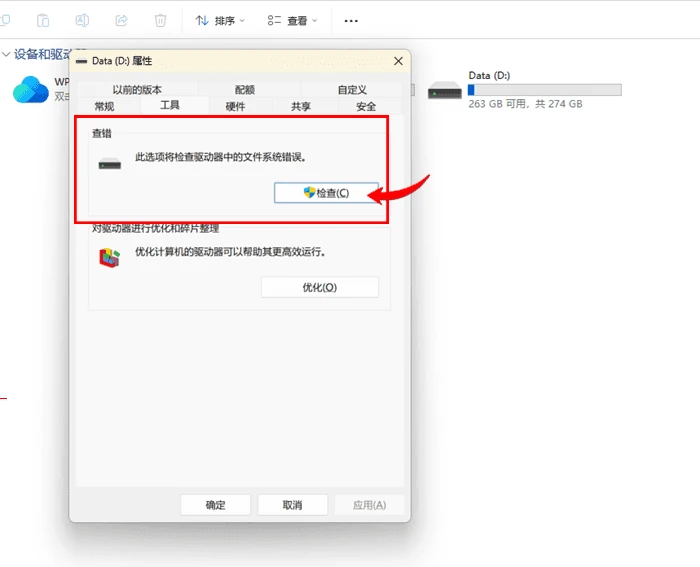Click the 检查(C) button
The width and height of the screenshot is (700, 567).
click(326, 193)
